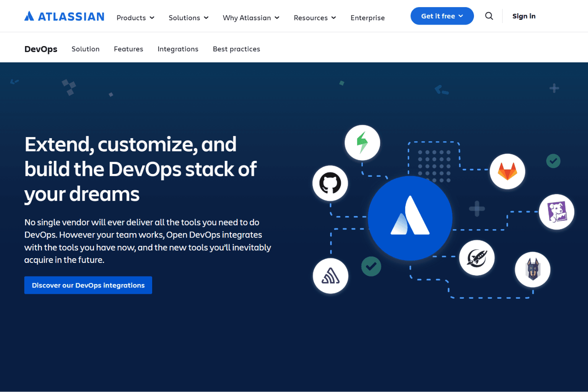
Task: Open the Integrations tab
Action: click(x=178, y=49)
